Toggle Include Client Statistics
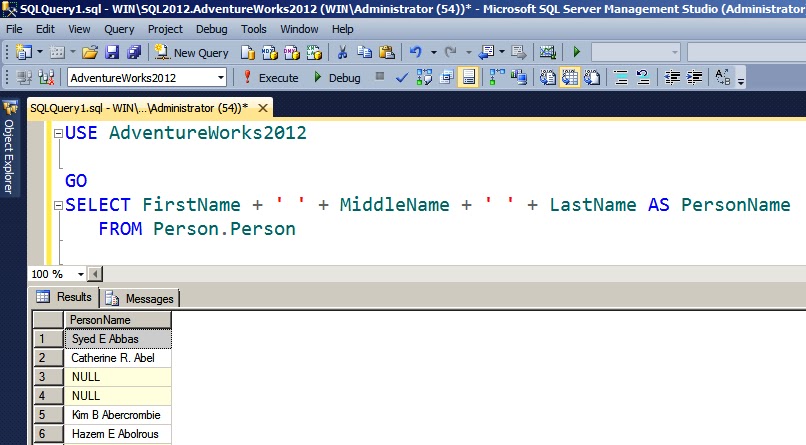This screenshot has width=806, height=445. [519, 78]
